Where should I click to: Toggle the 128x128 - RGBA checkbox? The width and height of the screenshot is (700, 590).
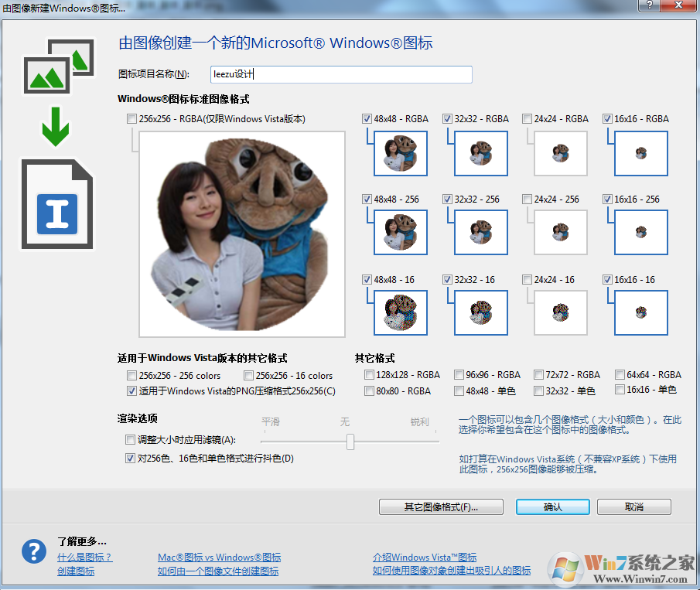click(369, 375)
